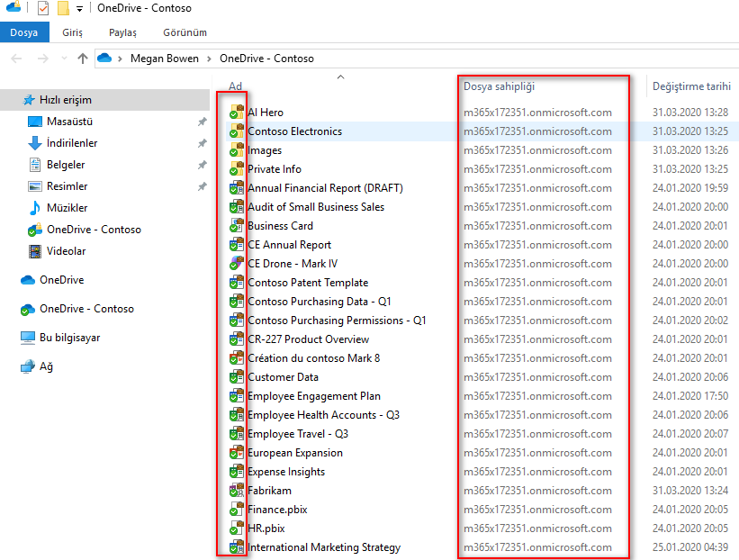Open Videolar in navigation pane

[x=66, y=251]
